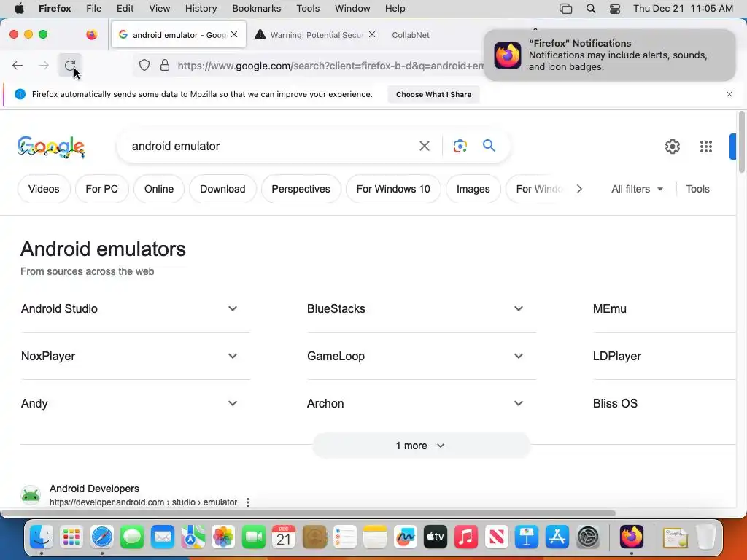Close the Warning: Potential Security tab
The height and width of the screenshot is (560, 747).
[372, 34]
